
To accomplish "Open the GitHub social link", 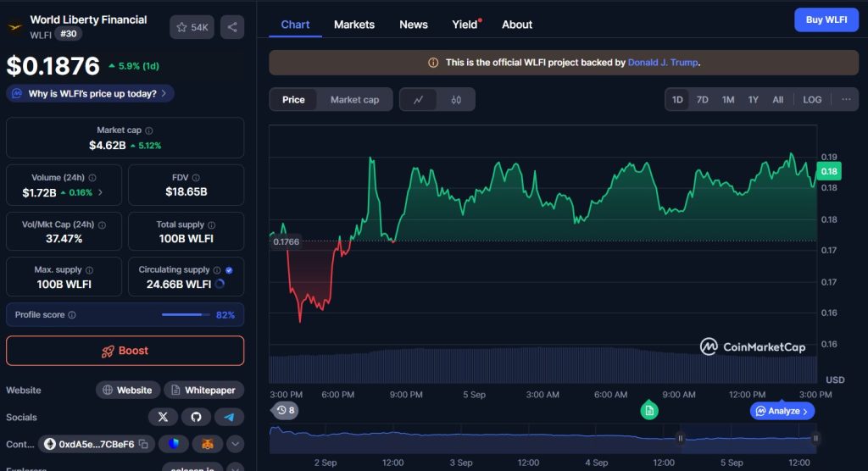I will click(195, 416).
